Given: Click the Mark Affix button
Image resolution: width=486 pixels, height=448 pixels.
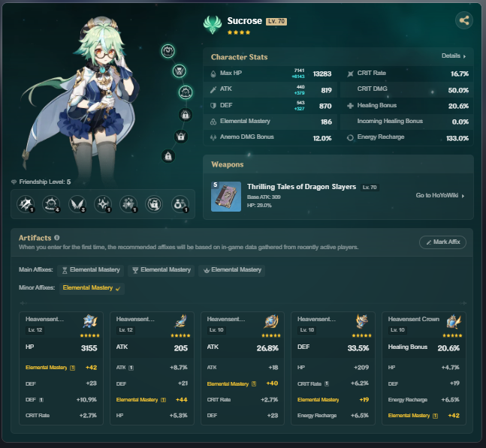Looking at the screenshot, I should pos(442,242).
